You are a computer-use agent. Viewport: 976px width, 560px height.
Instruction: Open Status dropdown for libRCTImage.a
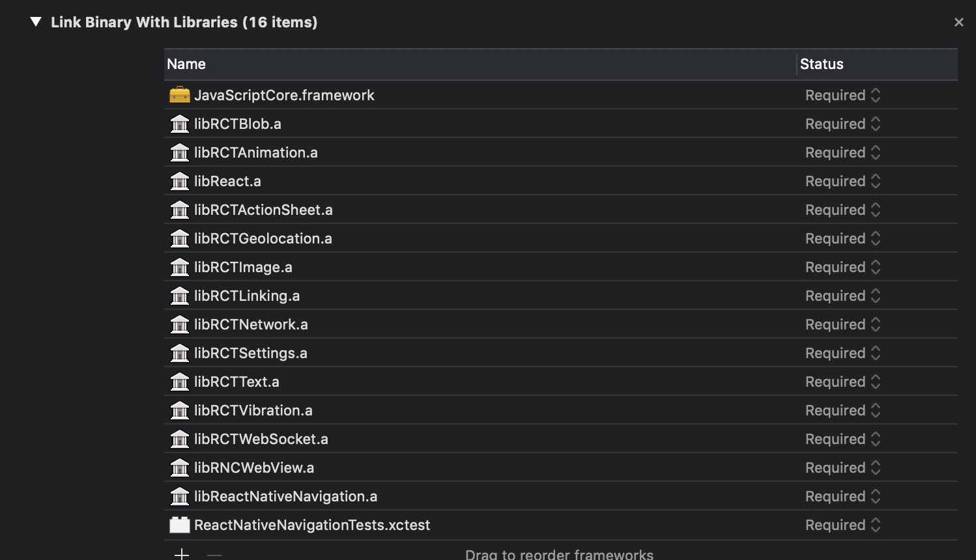pos(842,267)
